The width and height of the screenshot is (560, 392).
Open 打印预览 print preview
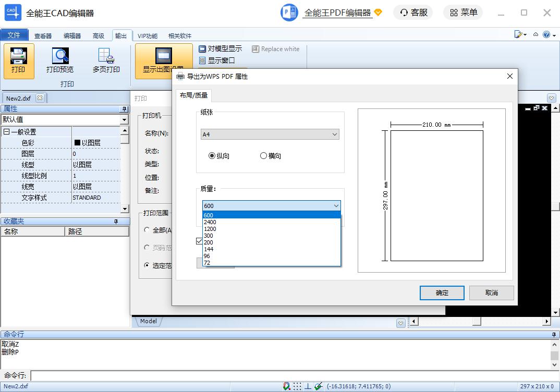[x=60, y=60]
